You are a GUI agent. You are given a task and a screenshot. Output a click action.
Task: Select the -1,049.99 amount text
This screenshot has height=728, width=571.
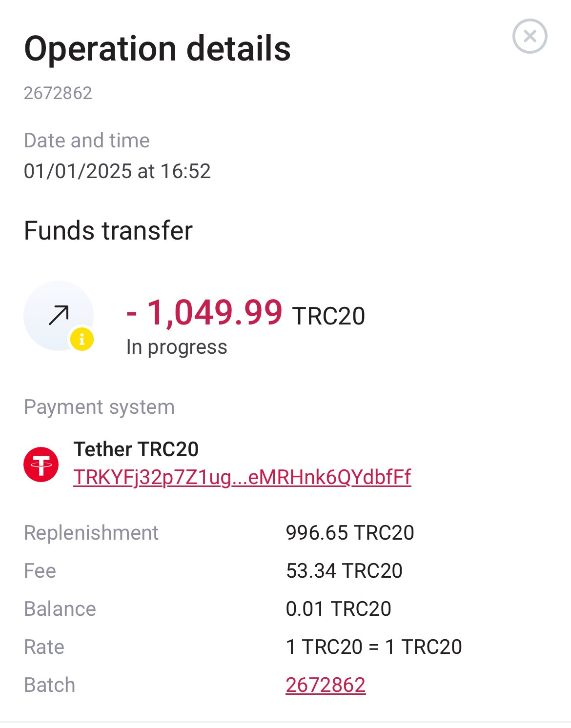(x=204, y=312)
